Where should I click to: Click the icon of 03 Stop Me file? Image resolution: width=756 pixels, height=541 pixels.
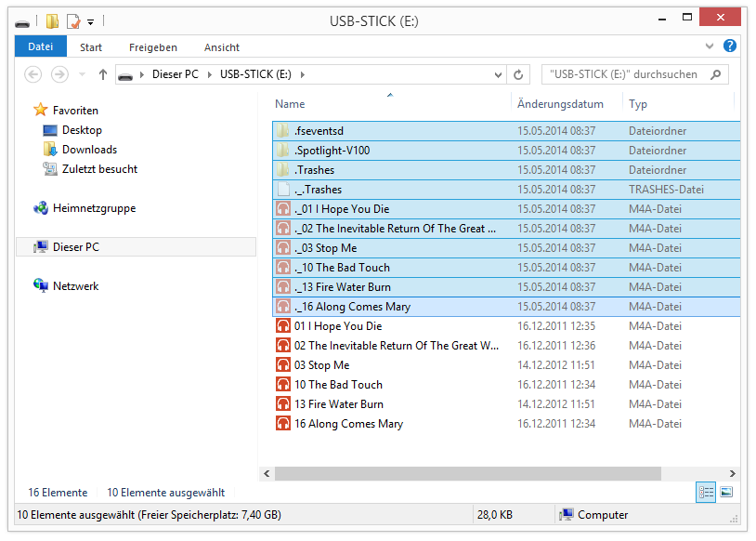coord(283,365)
